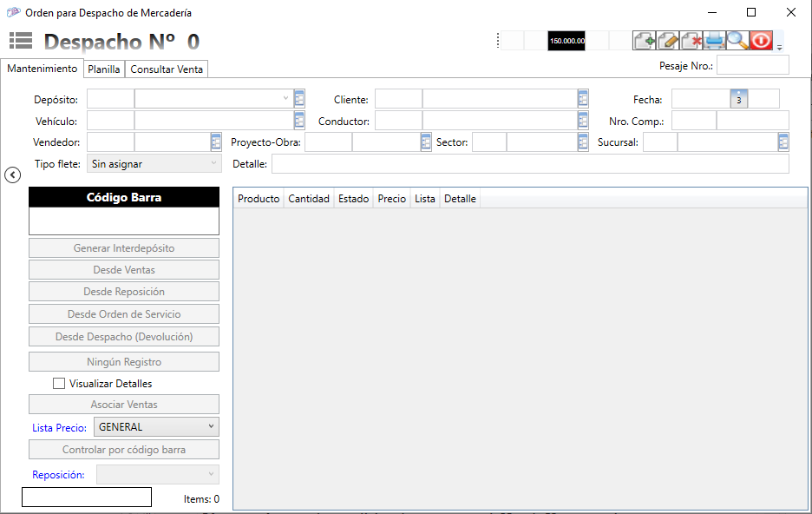This screenshot has height=514, width=812.
Task: Expand the Depósito combo box
Action: (285, 98)
